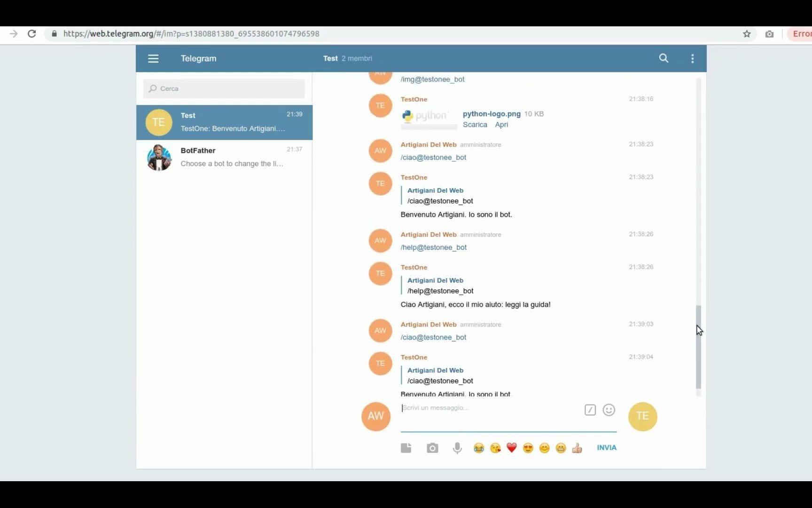The height and width of the screenshot is (508, 812).
Task: Click Apri to open python-logo.png
Action: coord(501,125)
